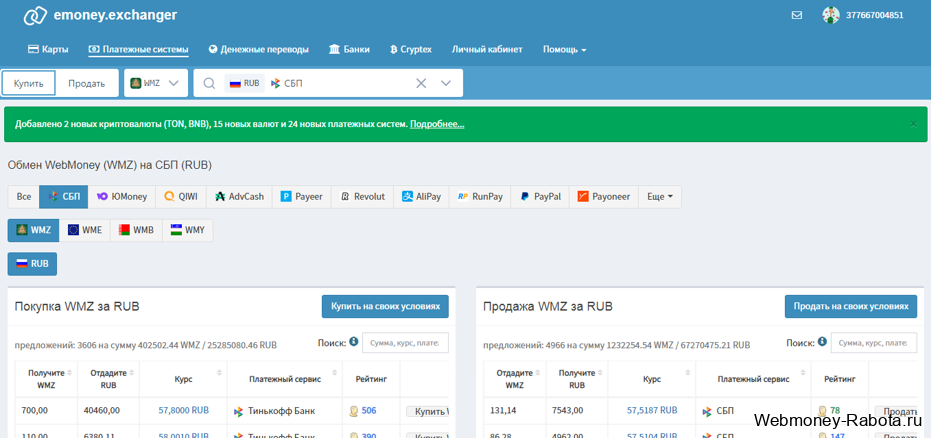Select the СБП payment filter tab
This screenshot has width=931, height=438.
64,196
